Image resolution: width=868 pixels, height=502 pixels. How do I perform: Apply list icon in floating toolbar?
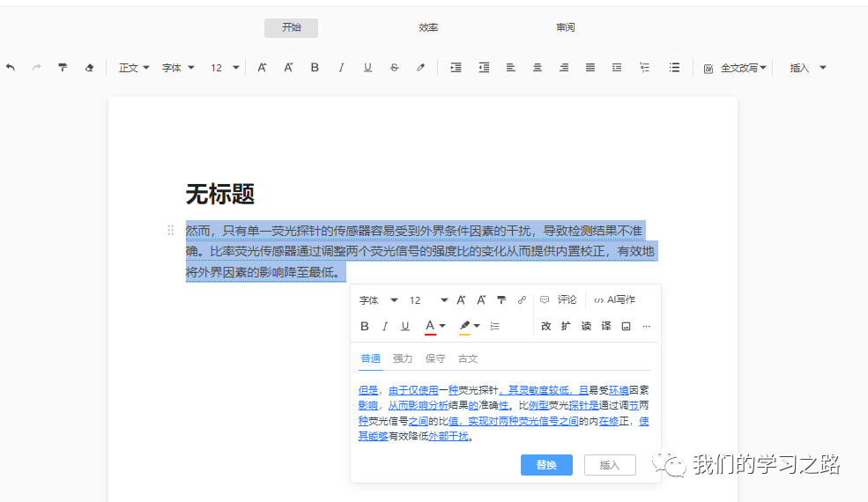pyautogui.click(x=495, y=327)
